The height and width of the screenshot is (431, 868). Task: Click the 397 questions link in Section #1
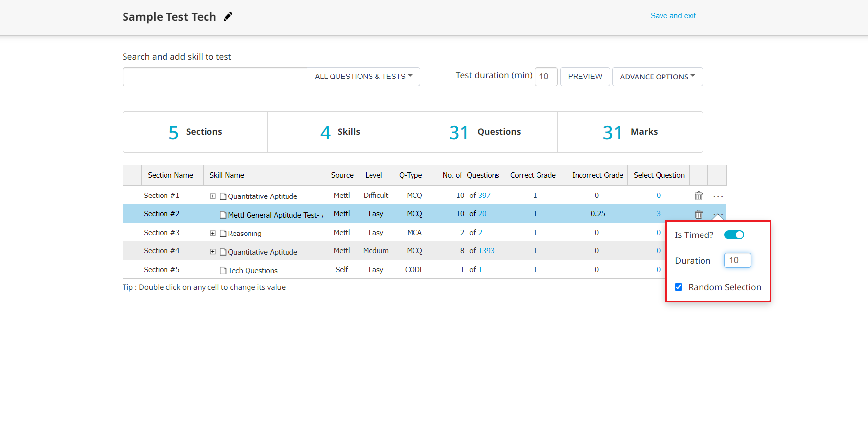pos(484,196)
